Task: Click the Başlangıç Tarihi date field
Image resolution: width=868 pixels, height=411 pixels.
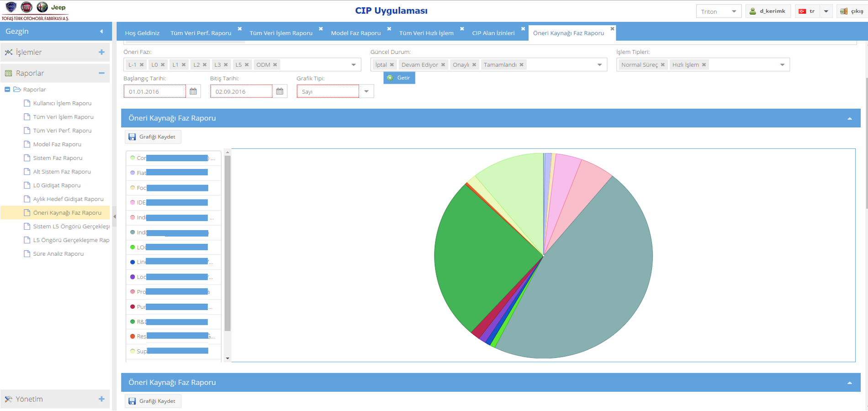Action: pos(155,91)
